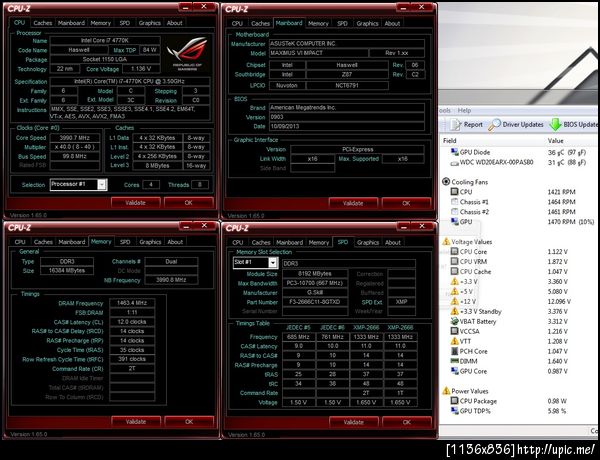Viewport: 600px width, 460px height.
Task: Click OK in the CPU tab window
Action: pos(188,202)
